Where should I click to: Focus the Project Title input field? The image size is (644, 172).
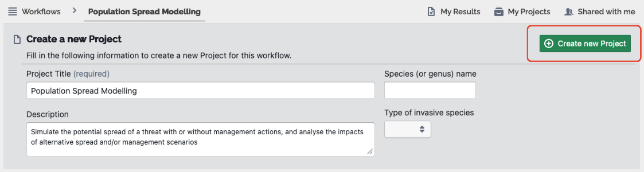[201, 91]
